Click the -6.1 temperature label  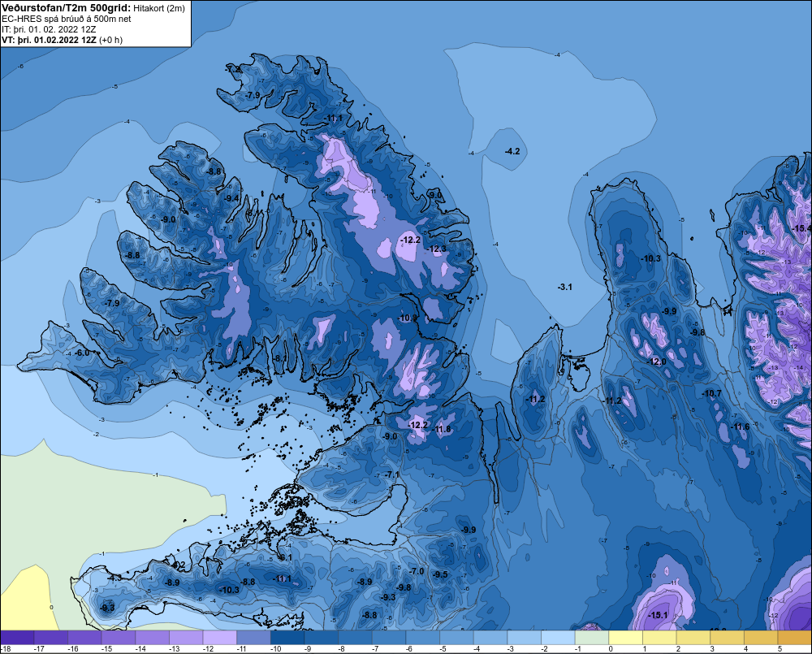tap(285, 557)
